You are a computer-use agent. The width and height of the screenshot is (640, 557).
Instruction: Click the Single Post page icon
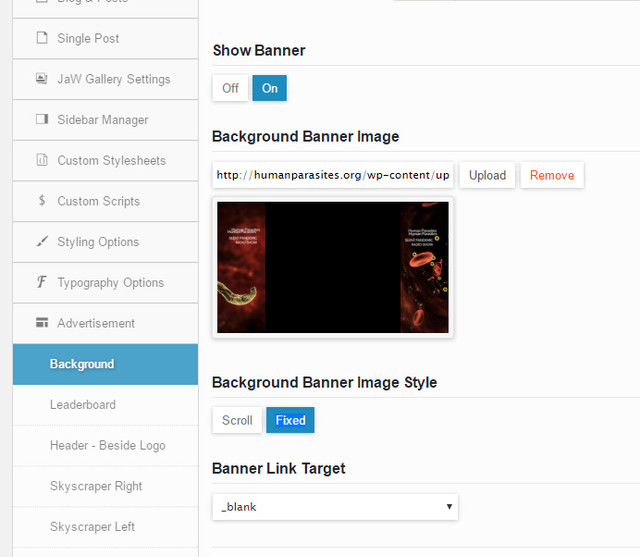pos(42,39)
